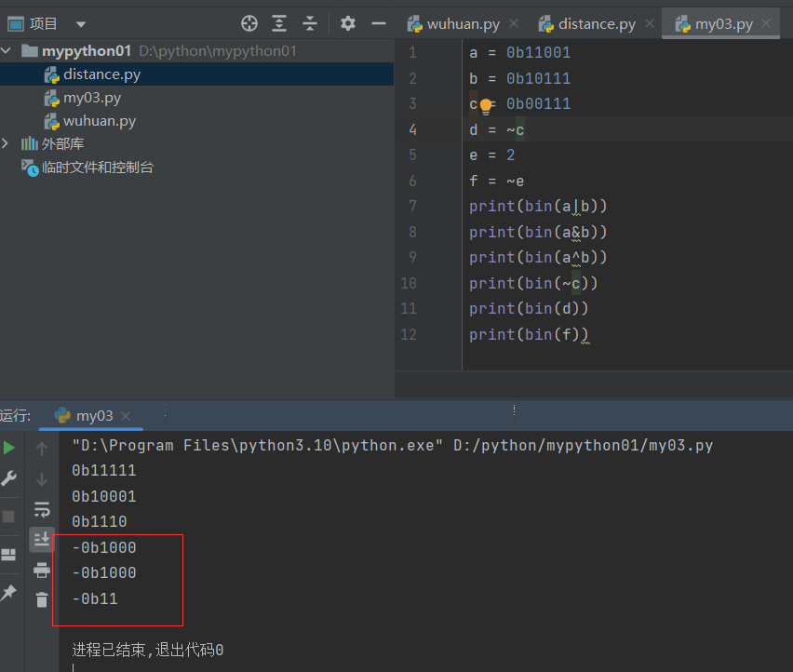Viewport: 793px width, 672px height.
Task: Click console output '0b1110'
Action: pos(100,522)
